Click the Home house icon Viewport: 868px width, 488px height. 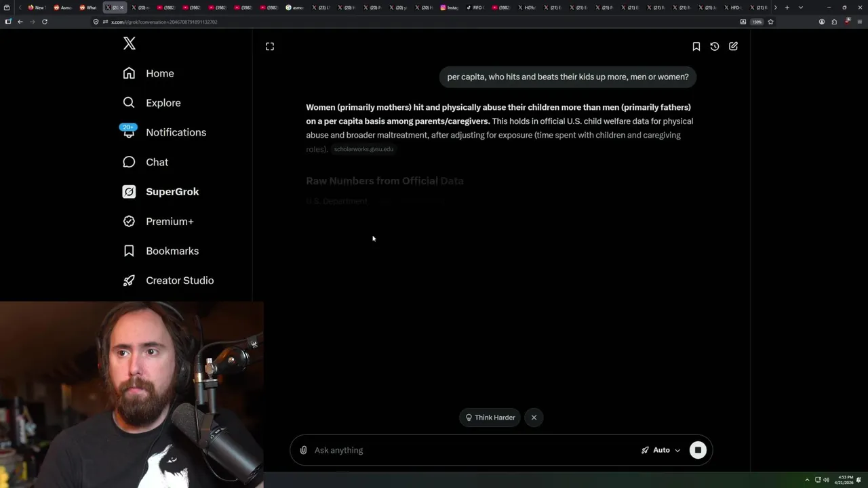tap(129, 73)
